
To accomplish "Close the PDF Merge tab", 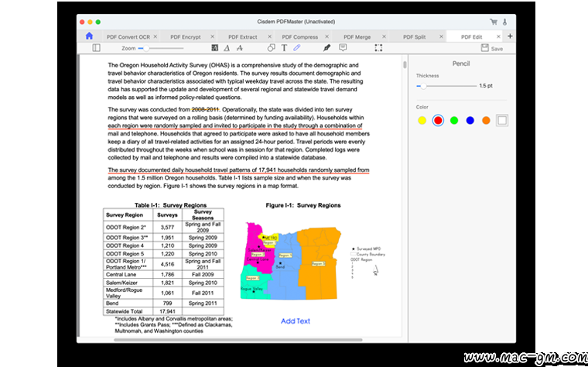I will (x=384, y=36).
